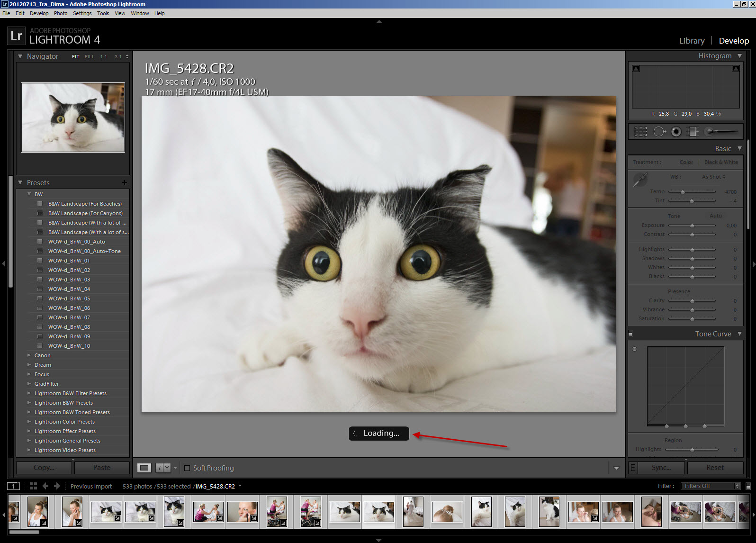Adjust the Exposure slider handle
This screenshot has width=756, height=543.
692,226
